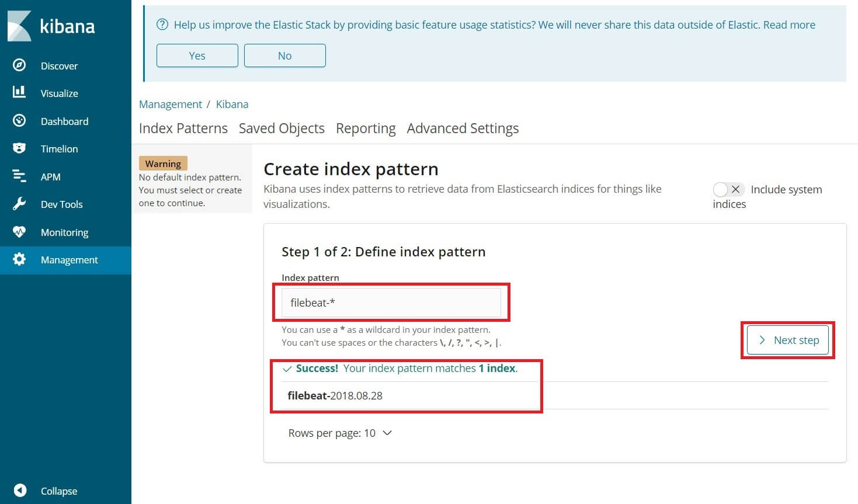Screen dimensions: 858x504
Task: Switch to Advanced Settings tab
Action: (x=463, y=128)
